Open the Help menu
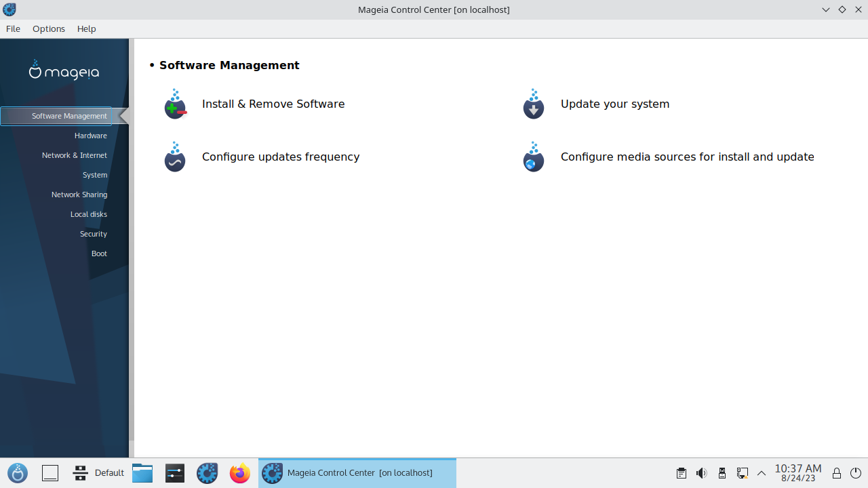 (87, 28)
